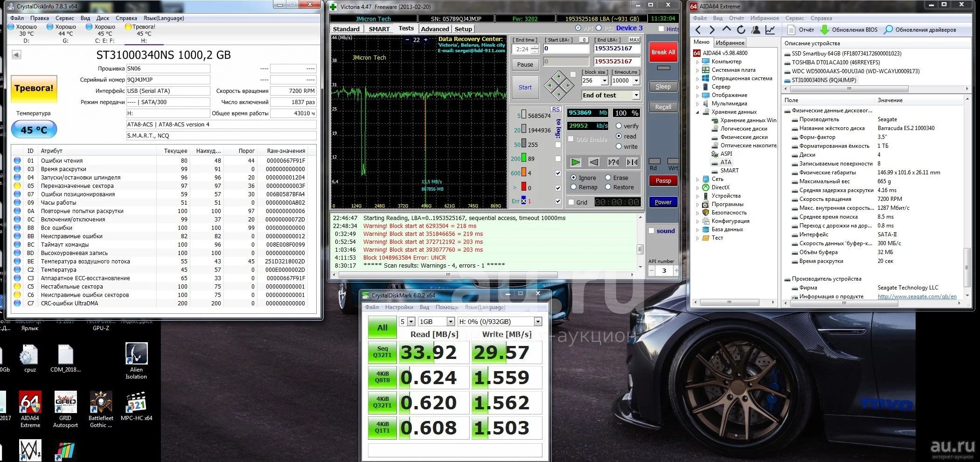Click the AIDA64 Отчёт report icon

point(791,30)
